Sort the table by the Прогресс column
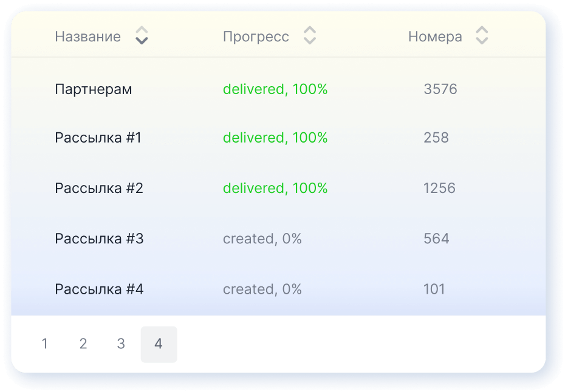This screenshot has height=392, width=565. click(x=256, y=36)
